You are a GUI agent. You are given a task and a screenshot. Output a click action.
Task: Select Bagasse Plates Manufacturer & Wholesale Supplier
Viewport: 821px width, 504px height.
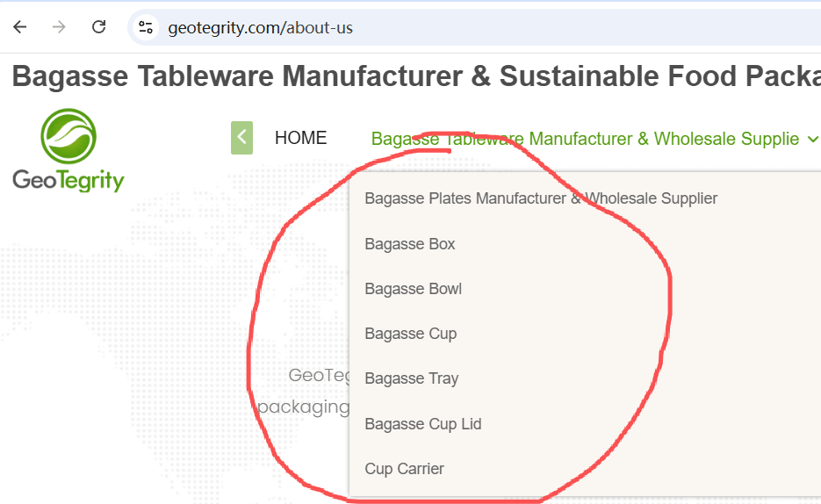click(x=541, y=198)
